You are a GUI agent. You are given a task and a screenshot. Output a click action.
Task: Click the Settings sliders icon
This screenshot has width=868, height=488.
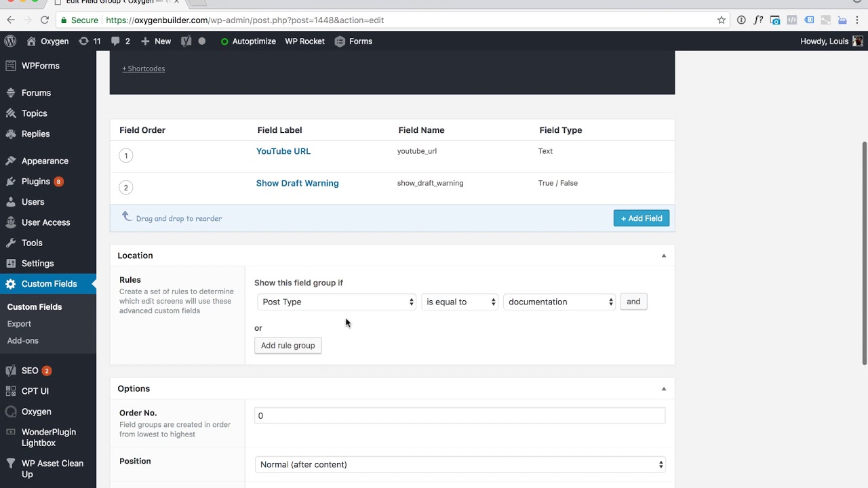click(x=10, y=263)
